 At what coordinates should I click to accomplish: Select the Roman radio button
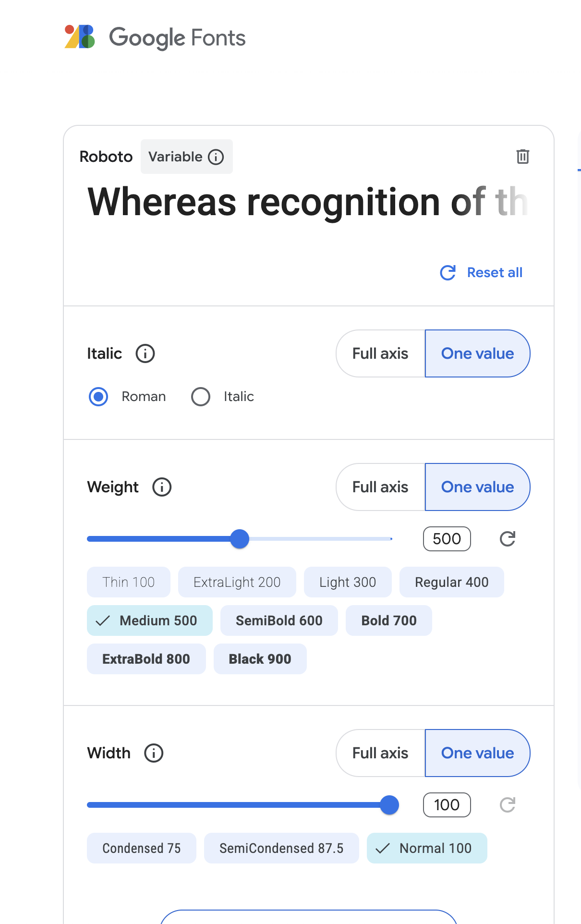(x=98, y=397)
